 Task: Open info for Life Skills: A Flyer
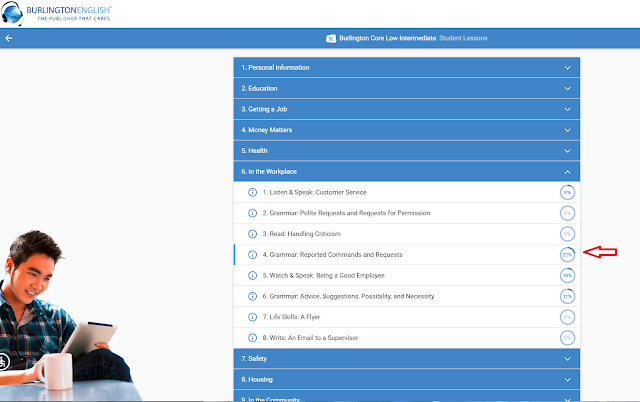(x=253, y=317)
